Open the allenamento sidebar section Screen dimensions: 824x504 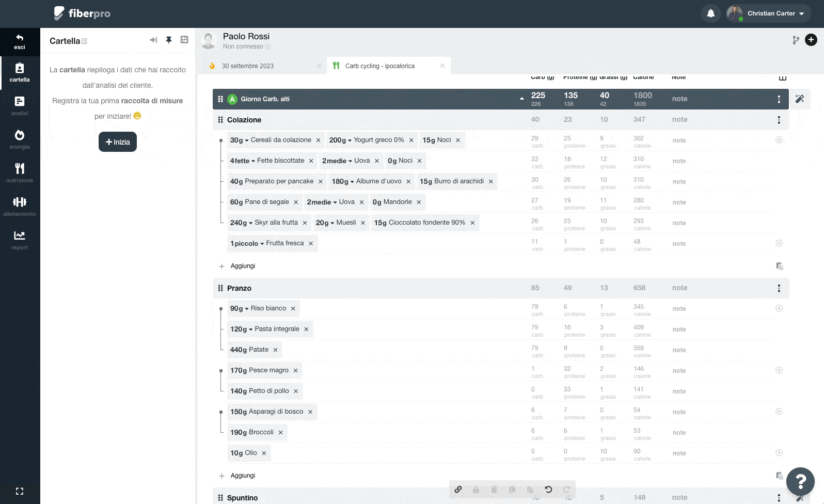click(20, 206)
